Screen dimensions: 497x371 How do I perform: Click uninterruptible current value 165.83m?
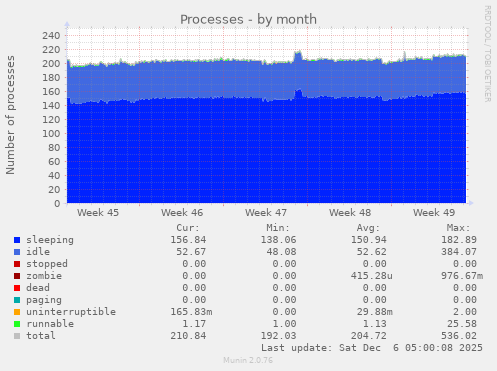(x=191, y=312)
